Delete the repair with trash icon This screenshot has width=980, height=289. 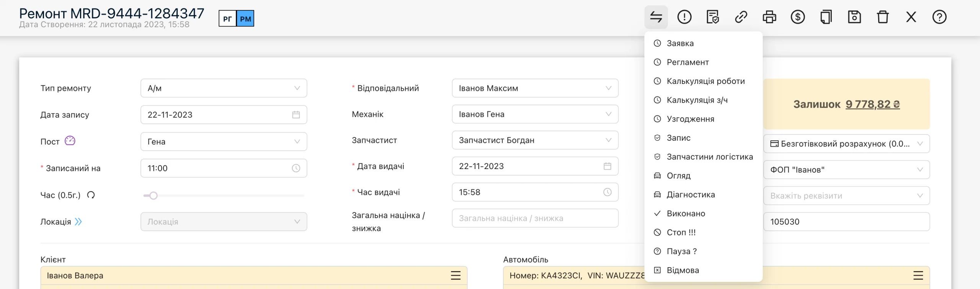point(882,17)
